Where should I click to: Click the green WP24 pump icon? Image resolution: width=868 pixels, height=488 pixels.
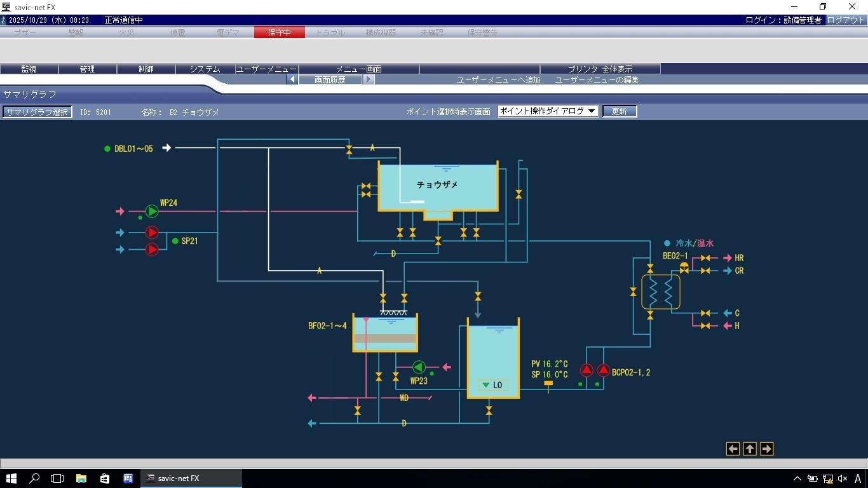(x=152, y=212)
